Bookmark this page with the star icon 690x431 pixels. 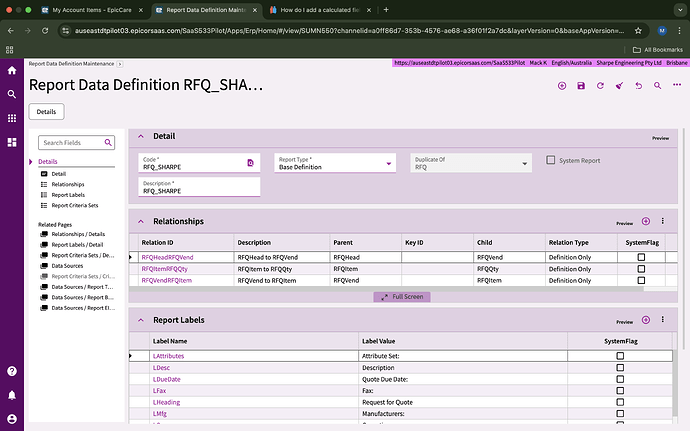coord(638,30)
